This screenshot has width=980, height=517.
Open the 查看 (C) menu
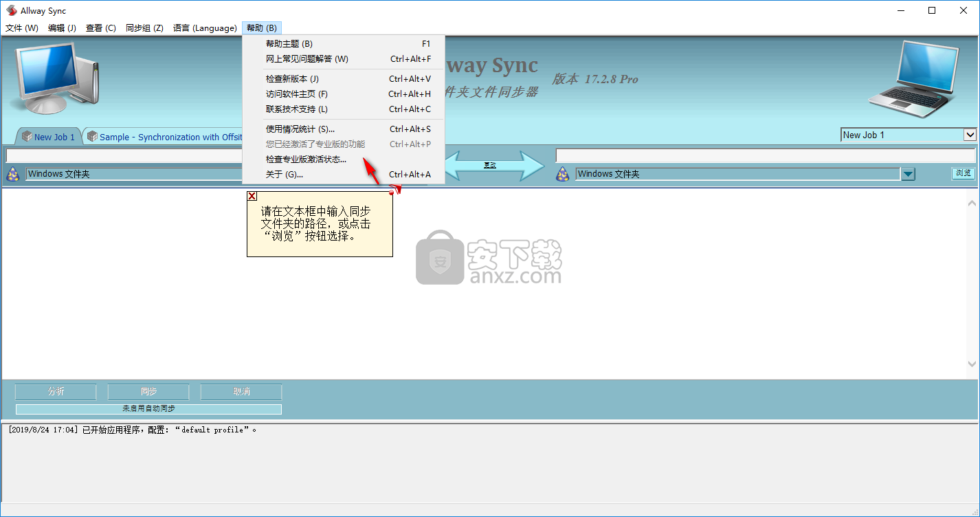[100, 28]
